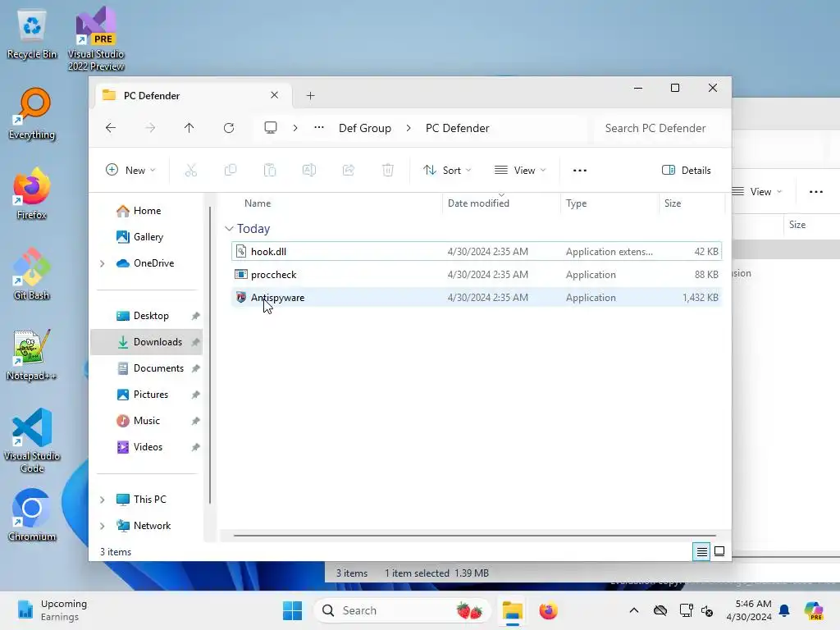Viewport: 840px width, 630px height.
Task: Click the Rename toolbar icon
Action: click(x=309, y=171)
